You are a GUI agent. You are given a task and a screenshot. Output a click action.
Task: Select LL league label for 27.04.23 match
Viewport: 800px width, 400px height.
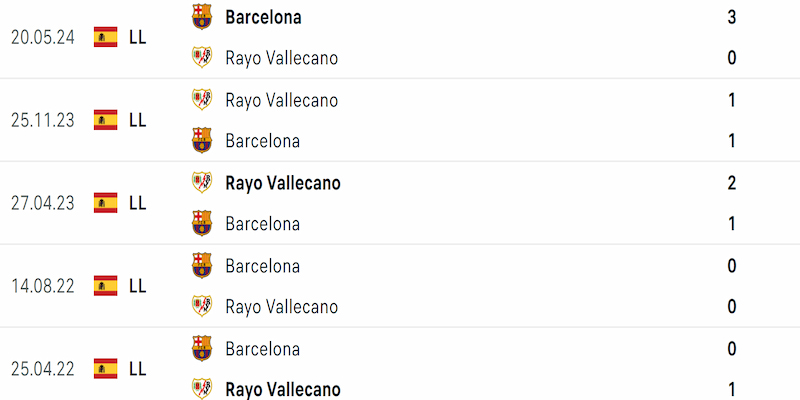click(x=138, y=203)
